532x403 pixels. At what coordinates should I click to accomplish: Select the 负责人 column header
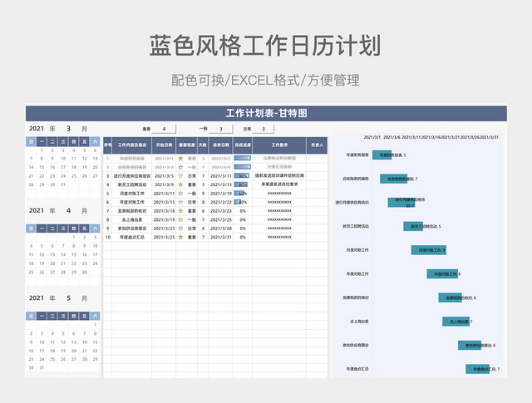[317, 145]
